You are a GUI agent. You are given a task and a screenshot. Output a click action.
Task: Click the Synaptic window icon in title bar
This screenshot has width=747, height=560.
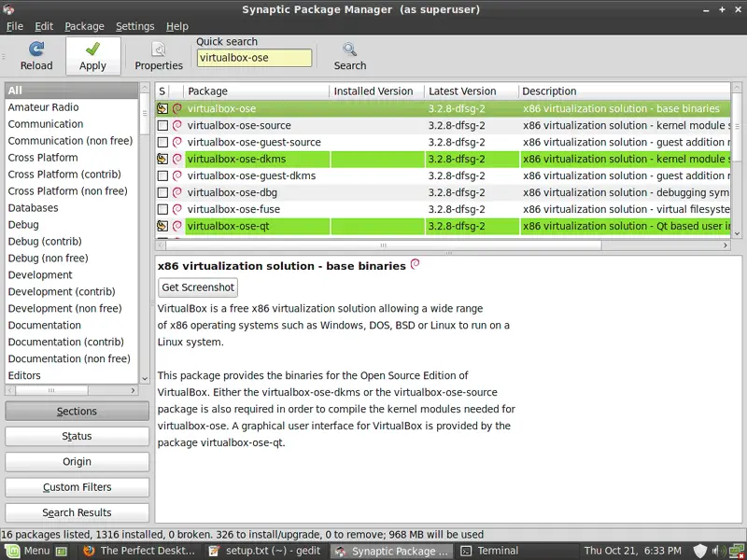coord(8,9)
